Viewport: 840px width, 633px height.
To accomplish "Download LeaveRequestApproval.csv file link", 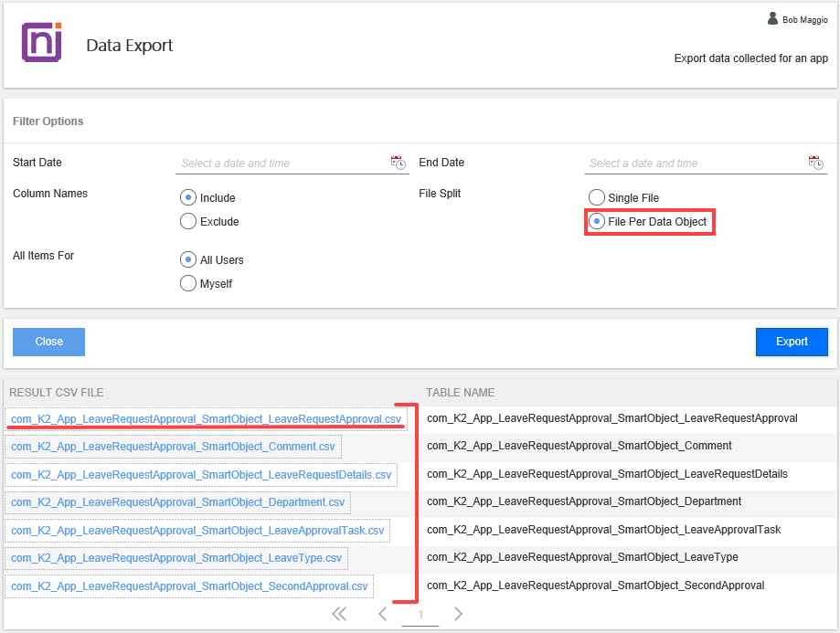I will (207, 418).
